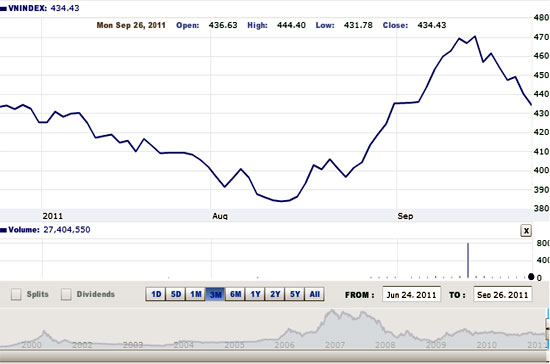The width and height of the screenshot is (550, 364).
Task: Click the 470 price axis label
Action: pyautogui.click(x=541, y=37)
